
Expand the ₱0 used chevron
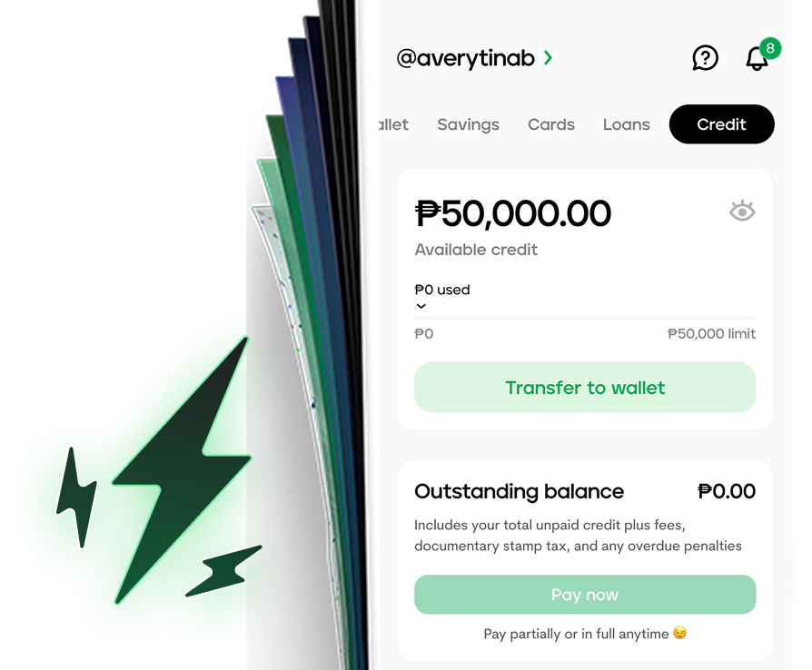(x=421, y=306)
